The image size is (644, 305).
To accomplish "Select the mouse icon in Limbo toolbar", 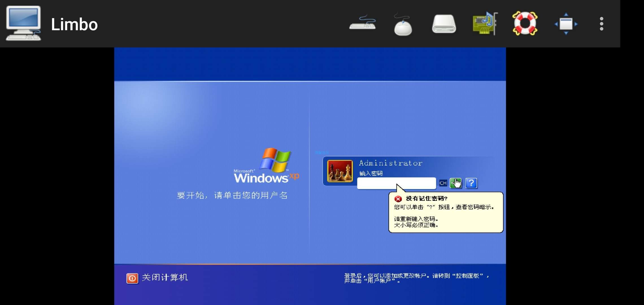I will (x=403, y=24).
